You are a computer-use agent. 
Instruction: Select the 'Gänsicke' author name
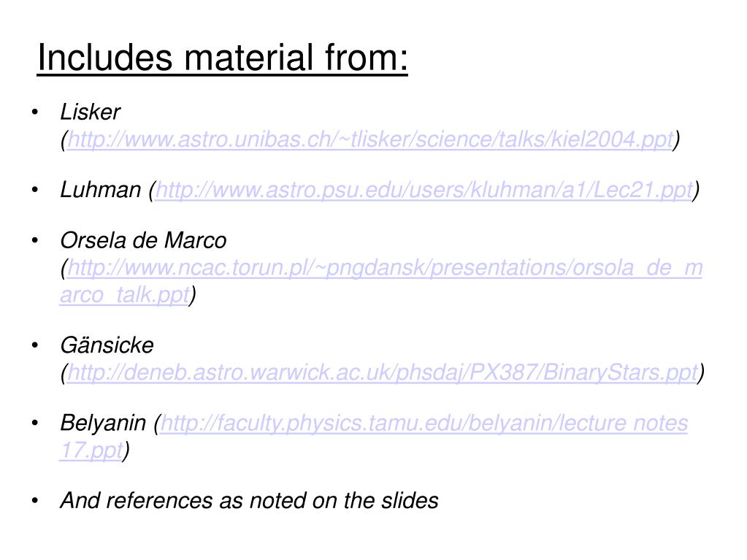click(x=107, y=345)
